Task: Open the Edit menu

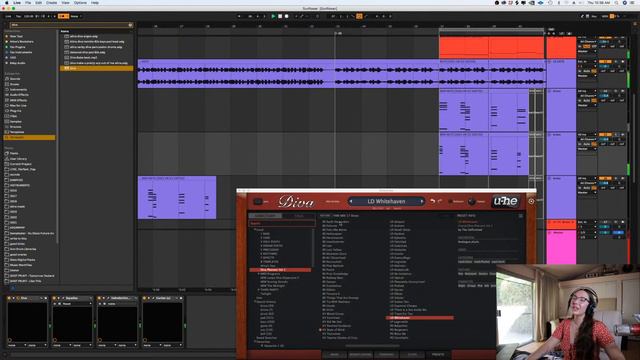Action: pos(38,2)
